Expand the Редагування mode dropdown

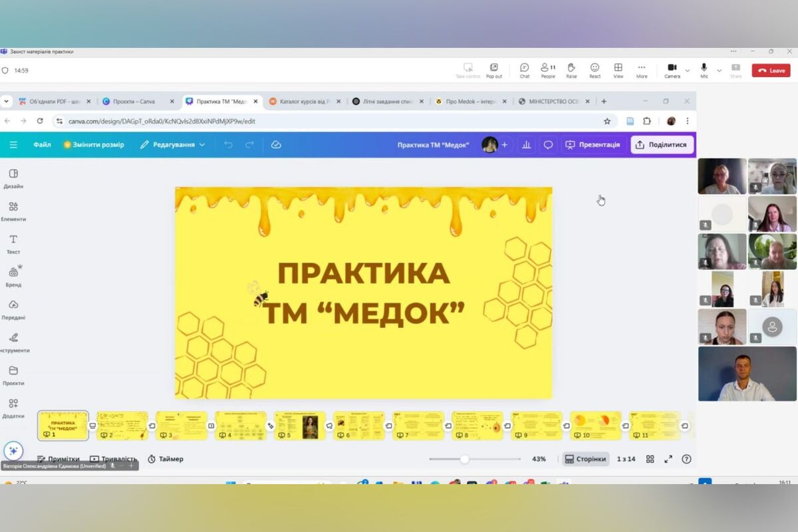click(x=172, y=144)
